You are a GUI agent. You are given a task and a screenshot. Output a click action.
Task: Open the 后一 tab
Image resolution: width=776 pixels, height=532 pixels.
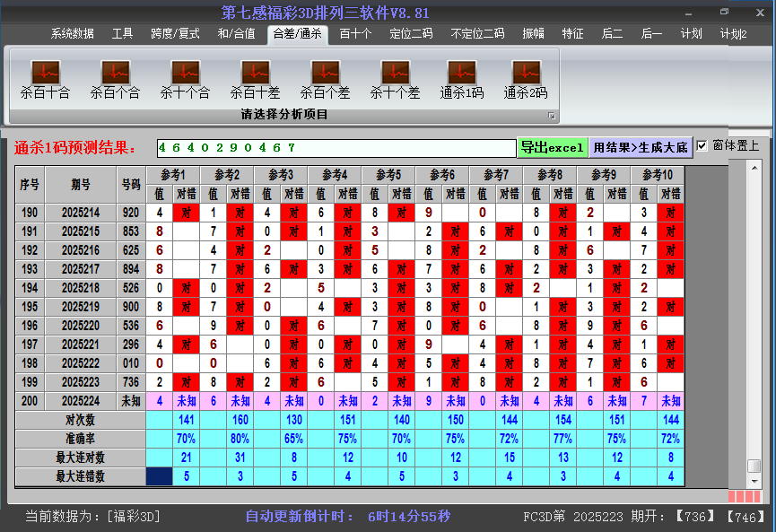[651, 34]
